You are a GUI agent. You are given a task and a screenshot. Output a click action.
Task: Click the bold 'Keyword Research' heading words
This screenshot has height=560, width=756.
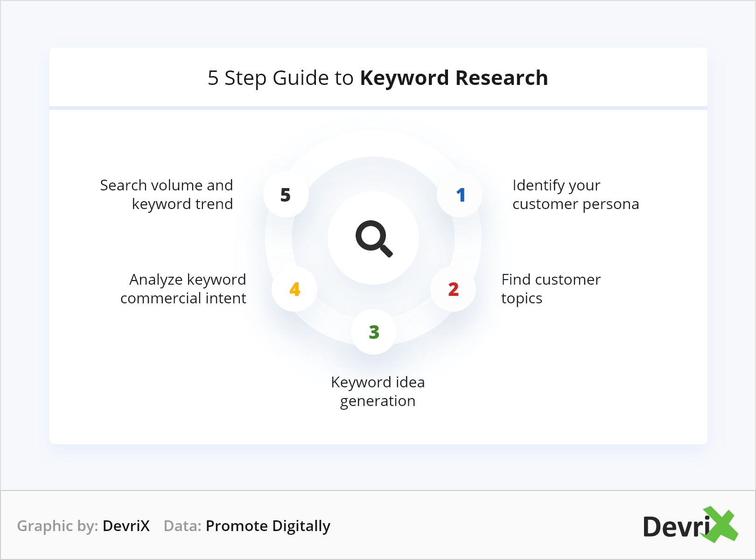[454, 78]
